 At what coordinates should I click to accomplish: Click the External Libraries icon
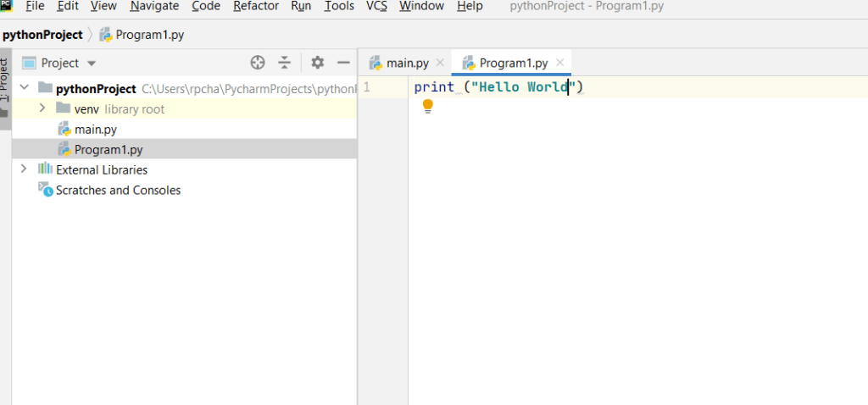45,169
